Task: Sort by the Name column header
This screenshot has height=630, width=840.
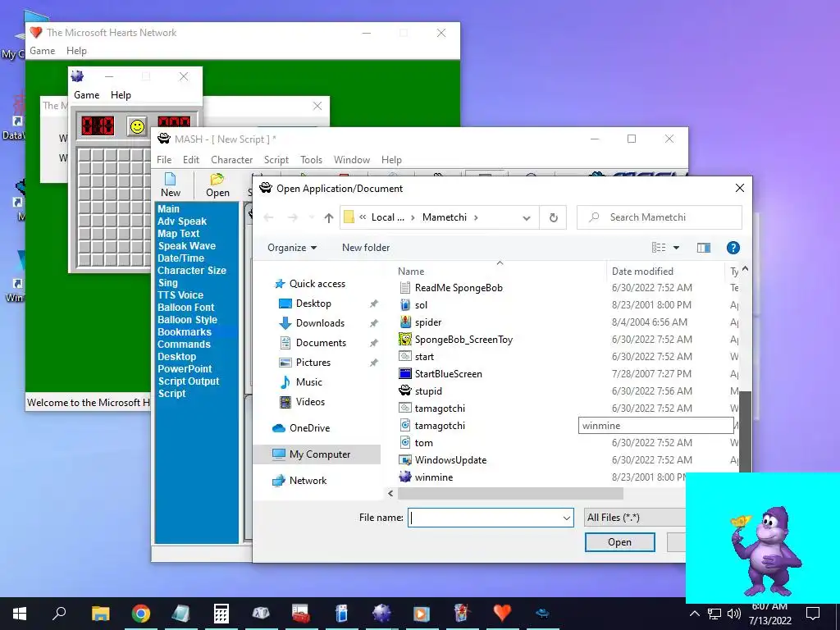Action: pyautogui.click(x=411, y=272)
